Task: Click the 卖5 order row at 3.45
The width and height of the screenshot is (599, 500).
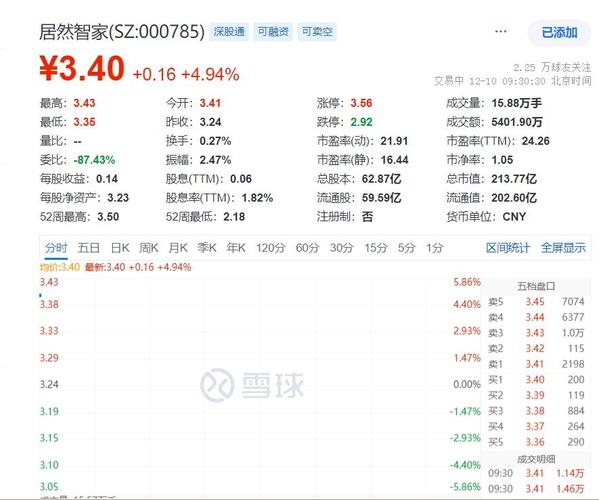Action: pos(536,302)
